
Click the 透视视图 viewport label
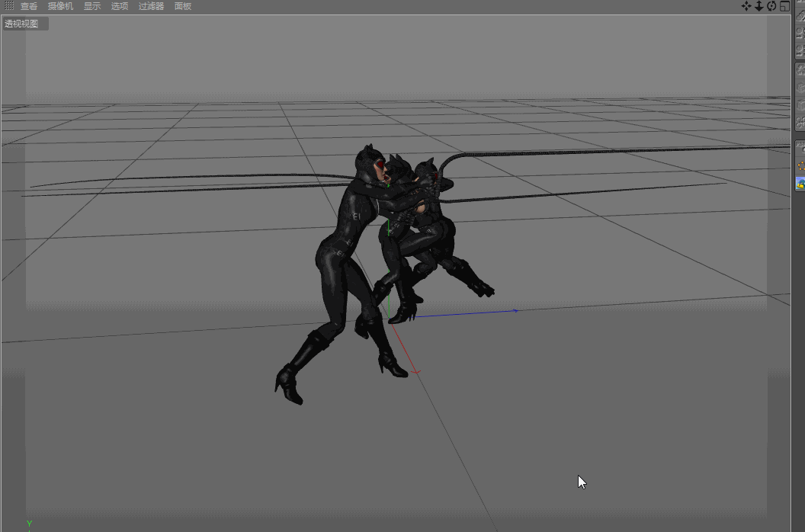tap(26, 24)
